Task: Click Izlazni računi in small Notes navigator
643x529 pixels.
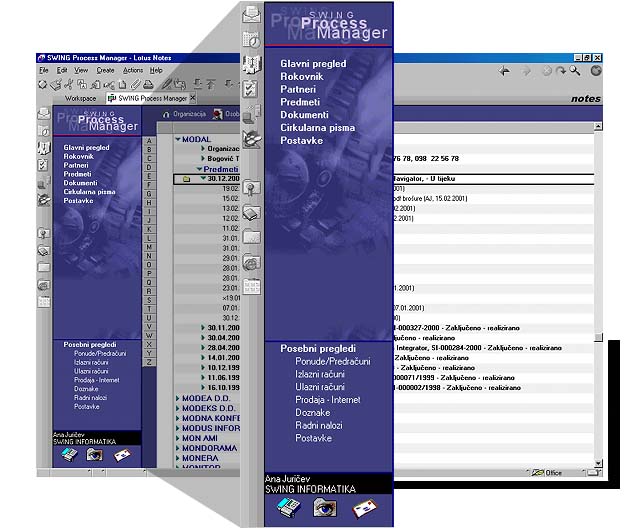Action: pos(91,363)
